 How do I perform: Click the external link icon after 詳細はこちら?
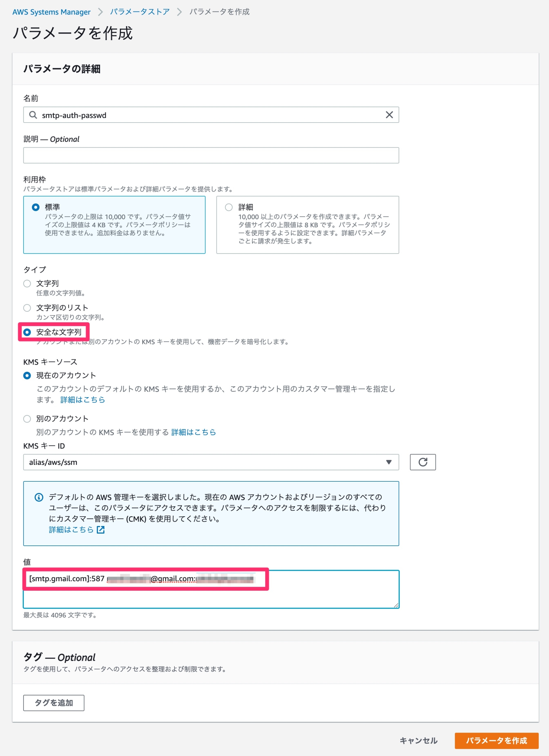click(100, 529)
